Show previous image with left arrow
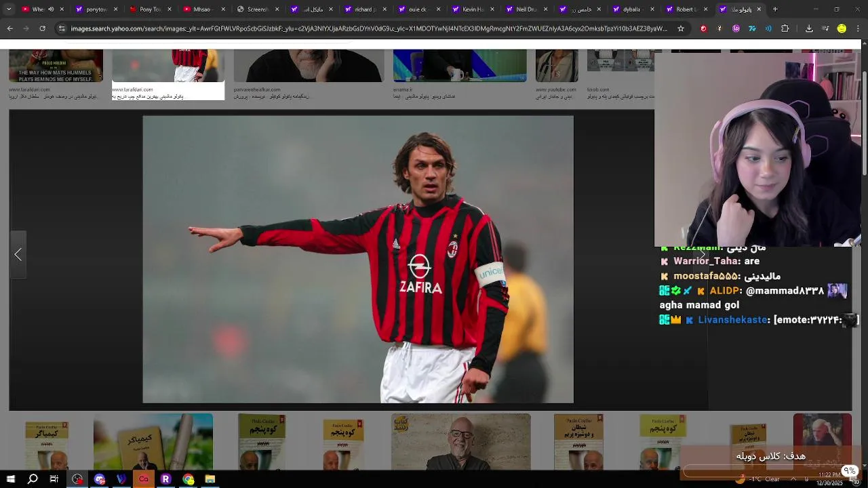 click(x=18, y=255)
